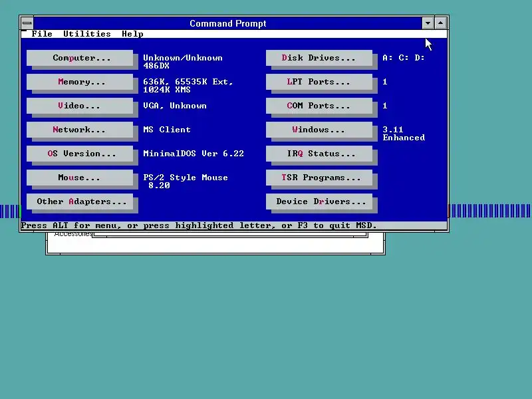Screen dimensions: 532x399
Task: Minimize the Command Prompt window
Action: coord(428,23)
